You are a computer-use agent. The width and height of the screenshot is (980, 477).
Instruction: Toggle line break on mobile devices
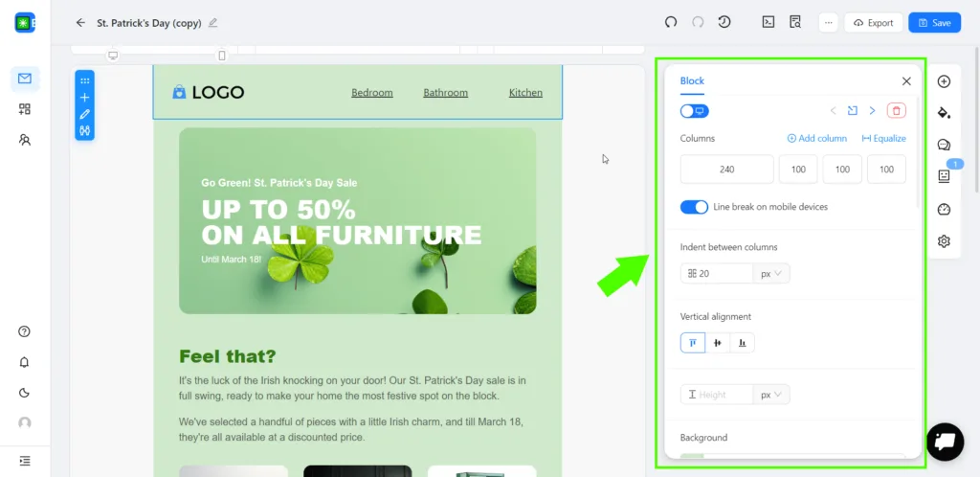click(695, 207)
